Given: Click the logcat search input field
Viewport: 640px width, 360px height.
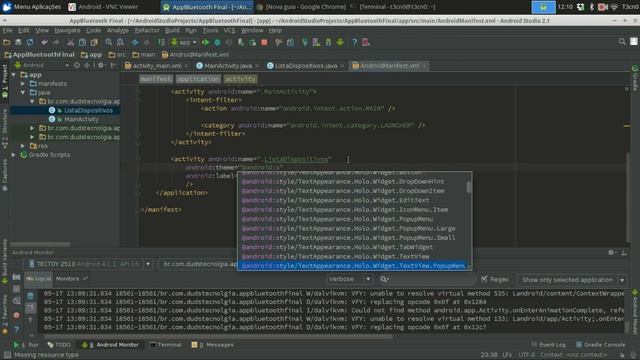Looking at the screenshot, I should pyautogui.click(x=427, y=279).
